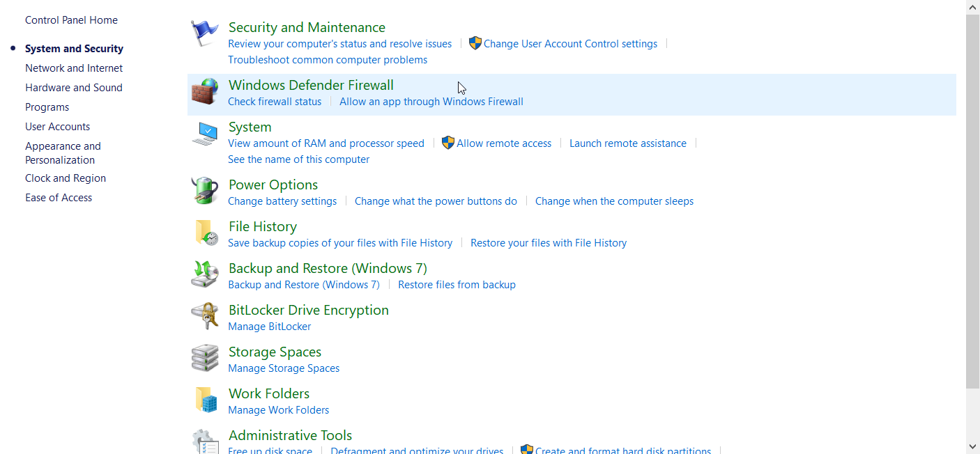Image resolution: width=980 pixels, height=454 pixels.
Task: Click Restore your files with File History
Action: click(x=549, y=243)
